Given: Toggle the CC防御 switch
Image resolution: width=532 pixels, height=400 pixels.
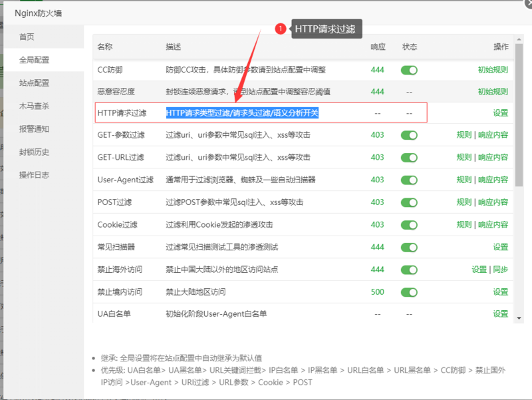Looking at the screenshot, I should point(409,70).
